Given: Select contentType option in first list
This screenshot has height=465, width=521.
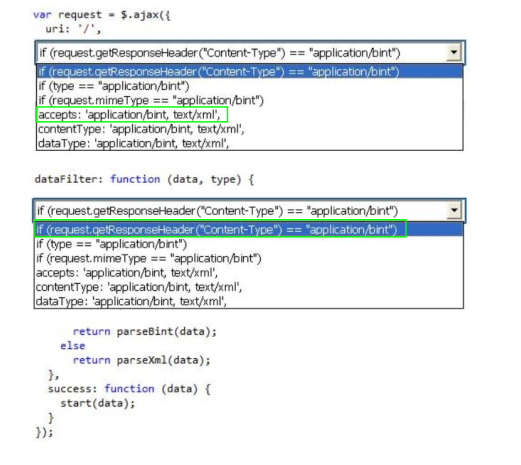Looking at the screenshot, I should click(250, 129).
